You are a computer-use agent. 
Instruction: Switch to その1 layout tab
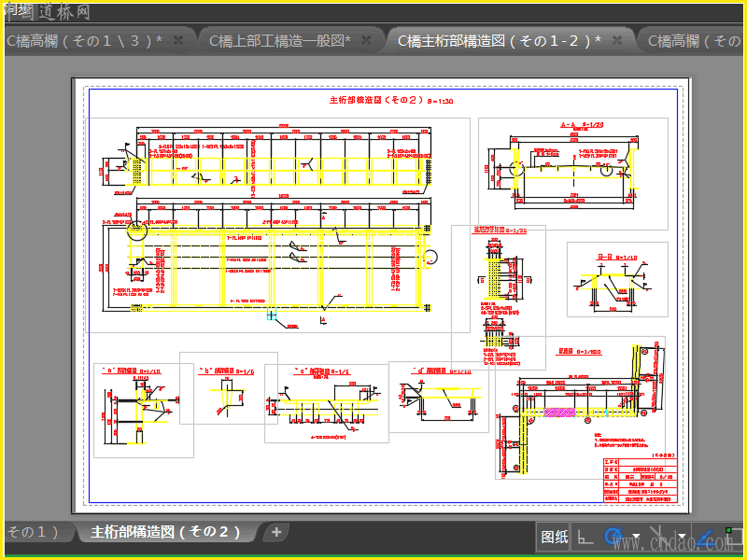click(34, 532)
